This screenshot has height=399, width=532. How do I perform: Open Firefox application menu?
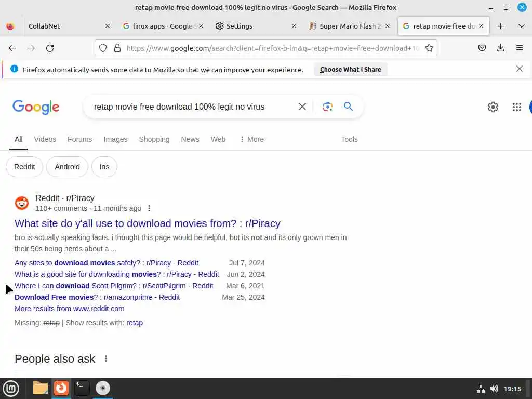[519, 48]
